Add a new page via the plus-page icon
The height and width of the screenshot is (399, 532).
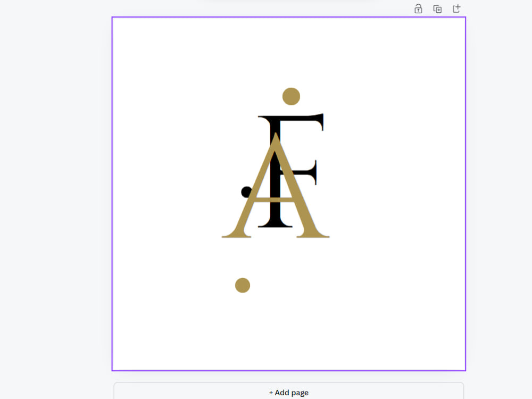click(456, 9)
